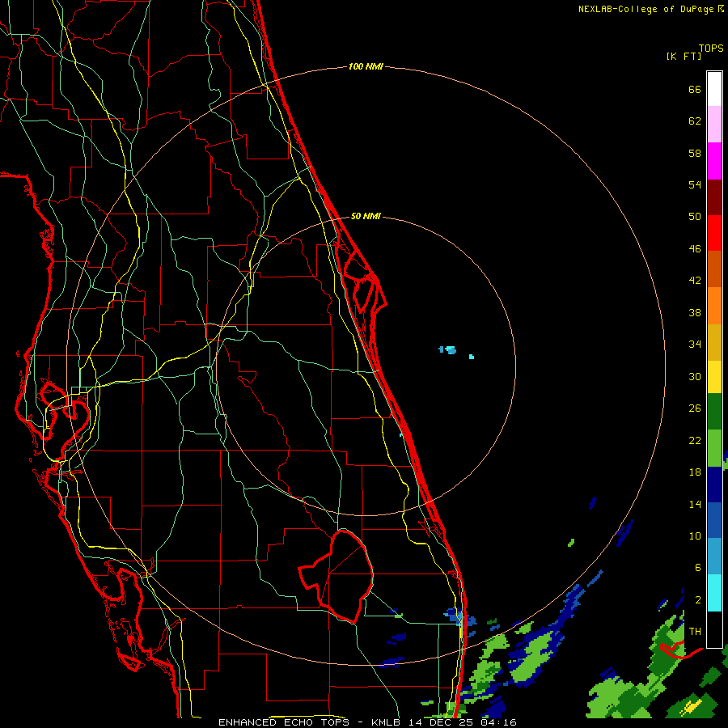Click the '50 NMI' range ring label

(366, 216)
